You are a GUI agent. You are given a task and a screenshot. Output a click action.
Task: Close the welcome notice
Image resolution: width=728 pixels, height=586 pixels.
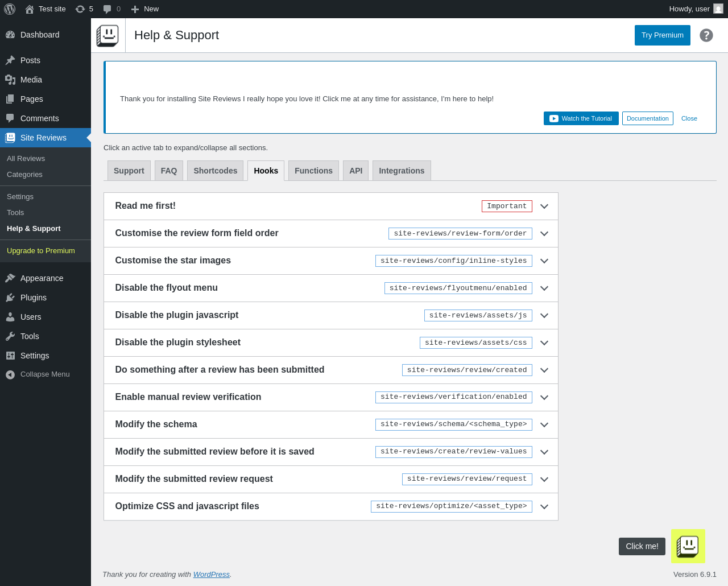[689, 118]
